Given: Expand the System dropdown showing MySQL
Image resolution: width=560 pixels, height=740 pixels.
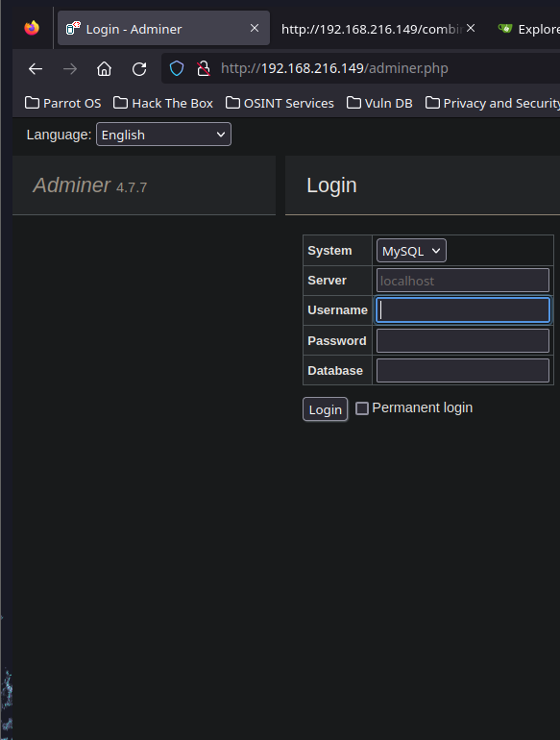Looking at the screenshot, I should 411,251.
